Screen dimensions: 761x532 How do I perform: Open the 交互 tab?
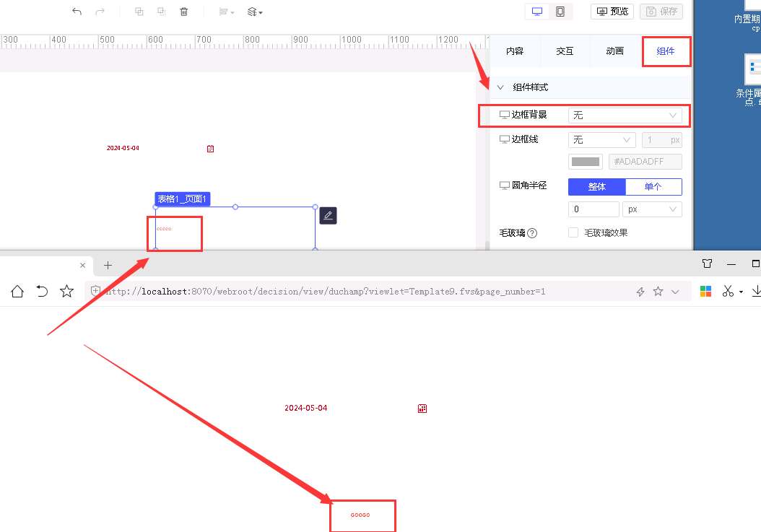pos(565,51)
